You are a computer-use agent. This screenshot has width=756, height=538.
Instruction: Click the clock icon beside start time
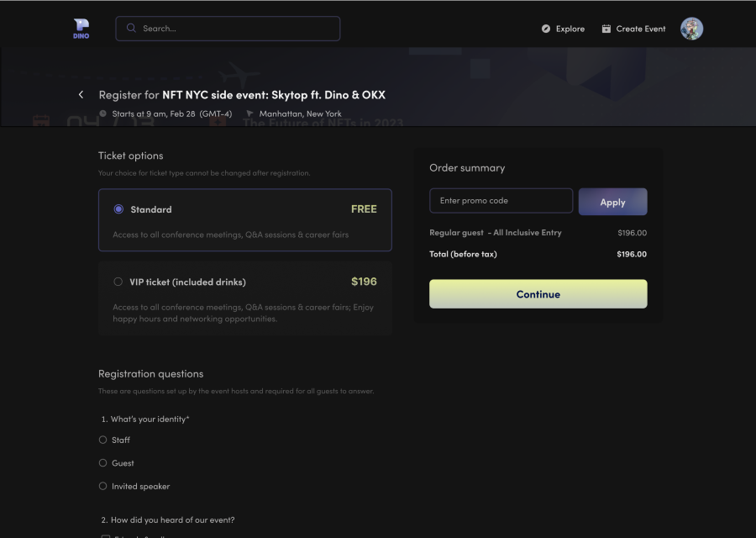pos(102,113)
